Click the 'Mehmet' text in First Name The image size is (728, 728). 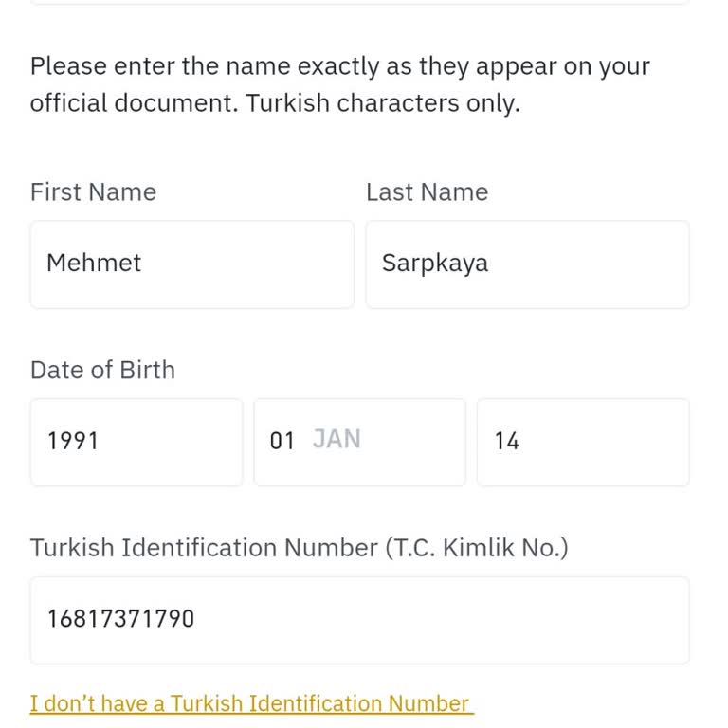tap(94, 263)
